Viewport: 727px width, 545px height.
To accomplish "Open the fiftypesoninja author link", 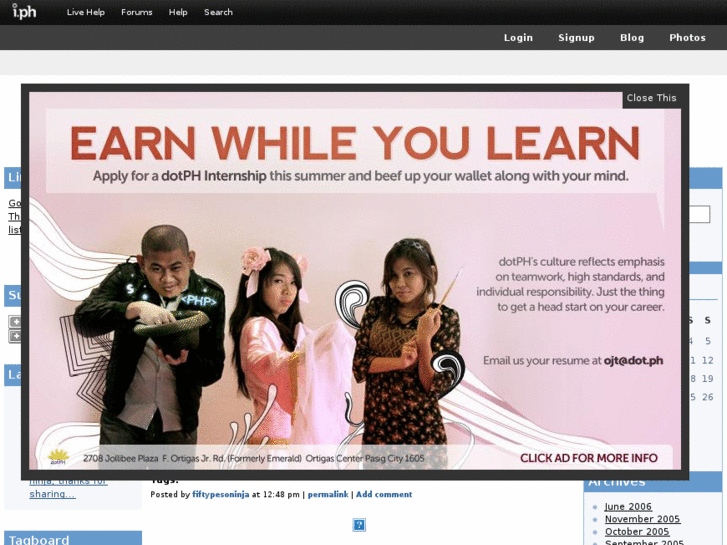I will [x=221, y=494].
